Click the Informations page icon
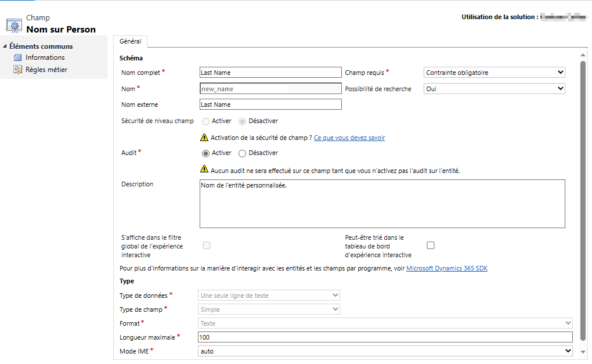The image size is (592, 364). [x=17, y=57]
